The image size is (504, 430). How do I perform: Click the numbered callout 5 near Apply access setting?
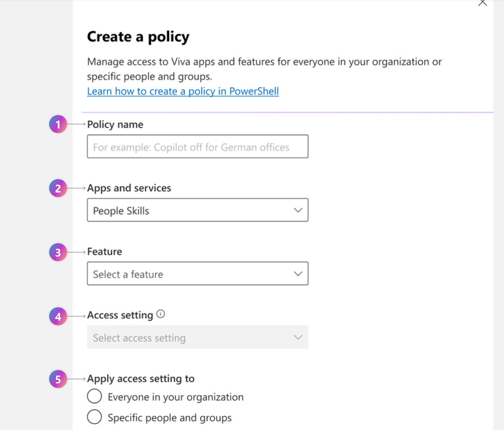[x=58, y=379]
